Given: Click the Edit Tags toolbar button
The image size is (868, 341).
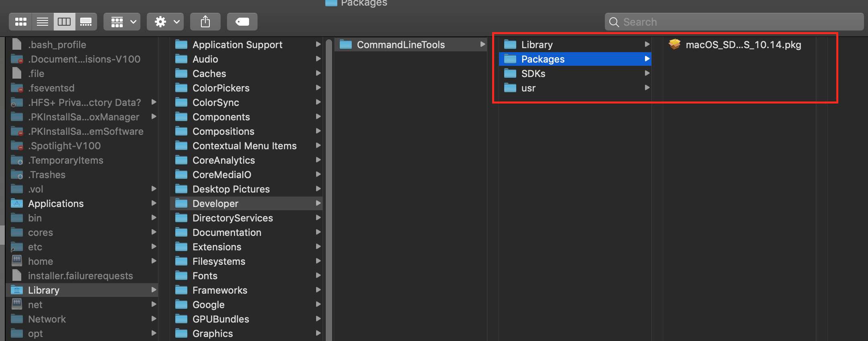Looking at the screenshot, I should coord(242,22).
